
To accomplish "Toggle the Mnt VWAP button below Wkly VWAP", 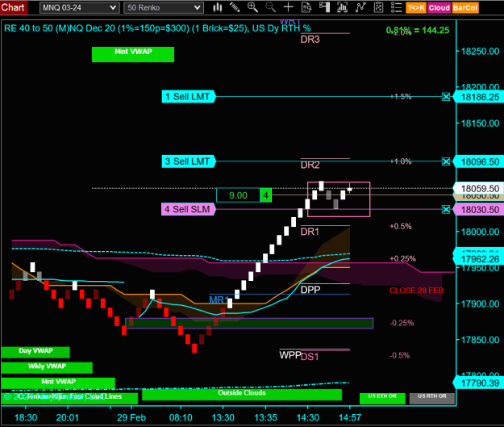I will (58, 383).
